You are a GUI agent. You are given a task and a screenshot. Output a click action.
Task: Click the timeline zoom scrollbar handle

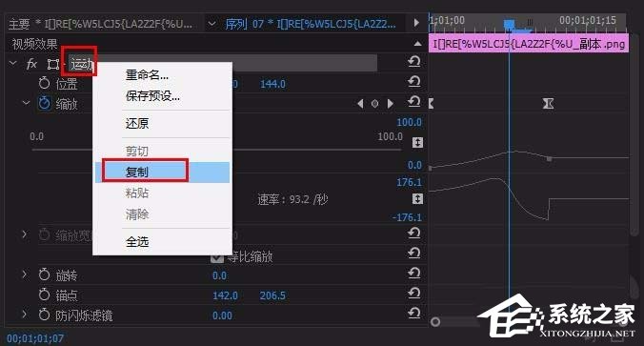click(x=435, y=321)
